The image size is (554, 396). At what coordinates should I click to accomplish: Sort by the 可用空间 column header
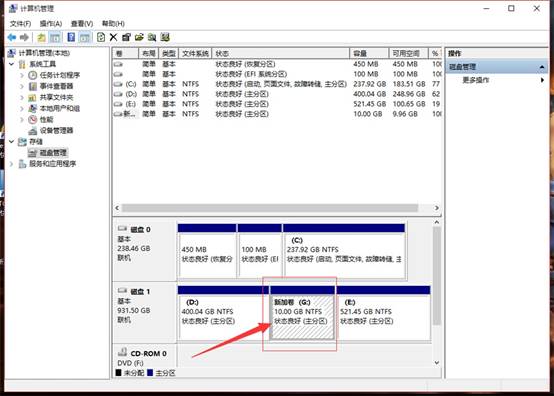408,54
